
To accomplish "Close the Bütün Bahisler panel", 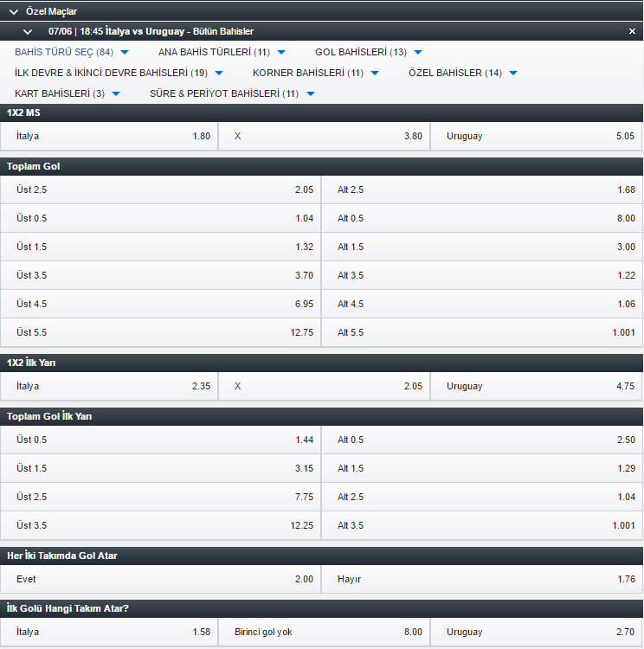I will pos(632,31).
